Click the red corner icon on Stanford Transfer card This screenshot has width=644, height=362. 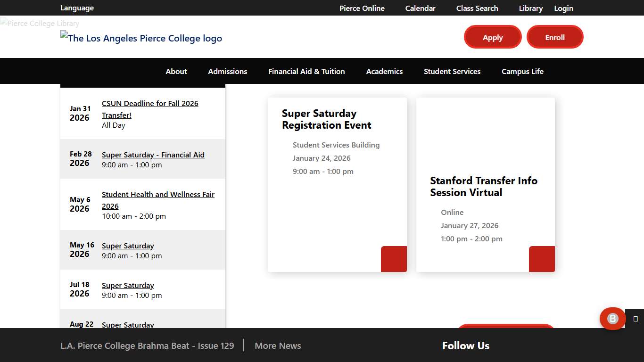pos(542,259)
